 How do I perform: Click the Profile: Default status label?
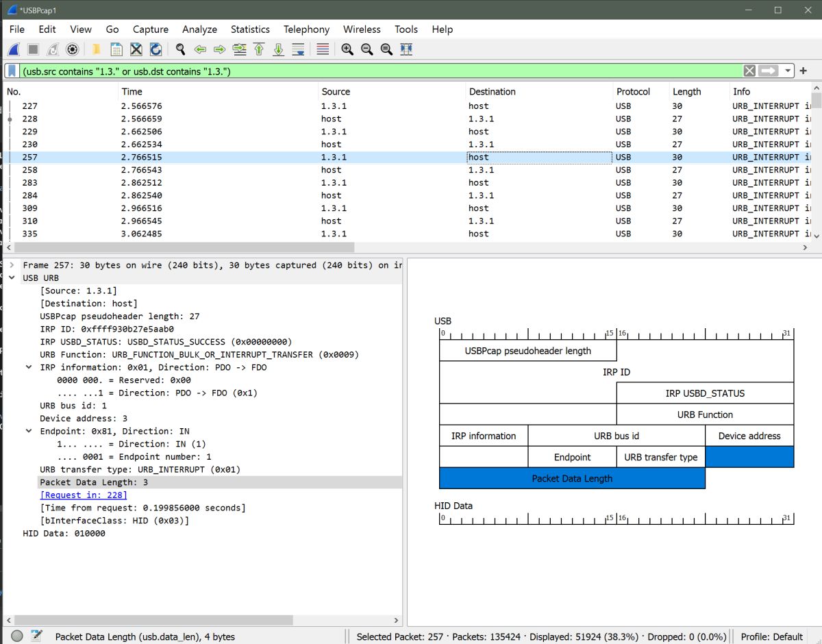pos(772,636)
